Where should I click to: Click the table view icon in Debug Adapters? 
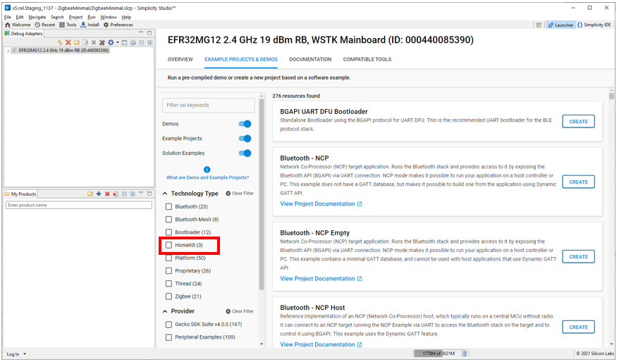[124, 42]
